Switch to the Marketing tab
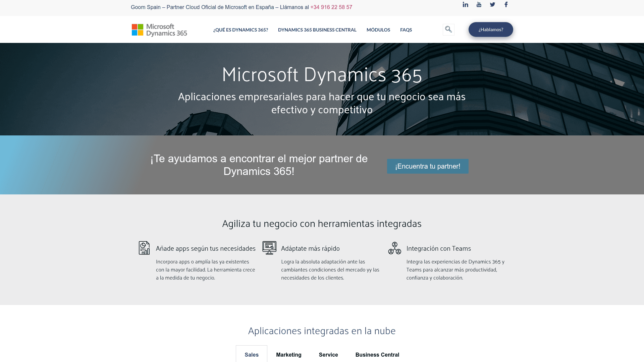The image size is (644, 362). click(289, 355)
